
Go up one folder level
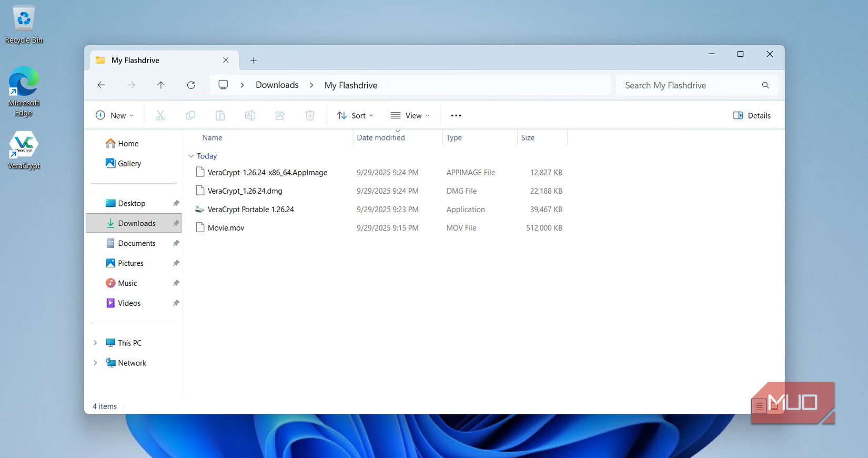tap(161, 85)
